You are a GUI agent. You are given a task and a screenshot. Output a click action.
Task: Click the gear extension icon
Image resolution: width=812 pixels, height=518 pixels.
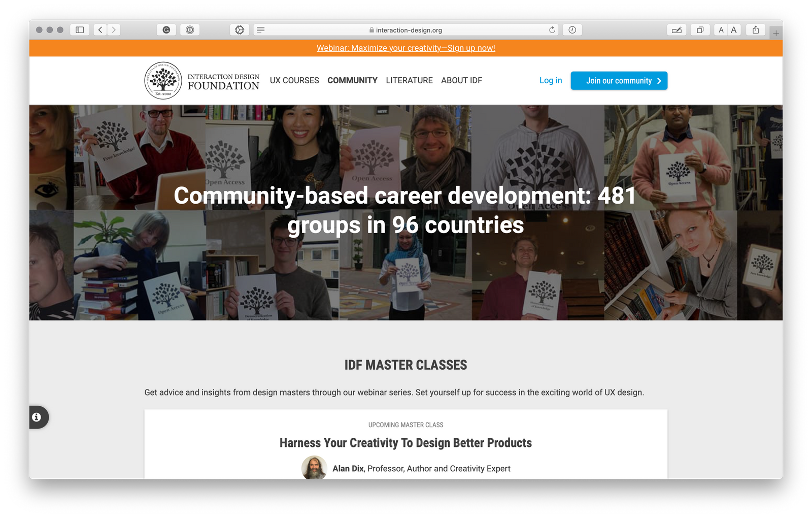tap(240, 30)
